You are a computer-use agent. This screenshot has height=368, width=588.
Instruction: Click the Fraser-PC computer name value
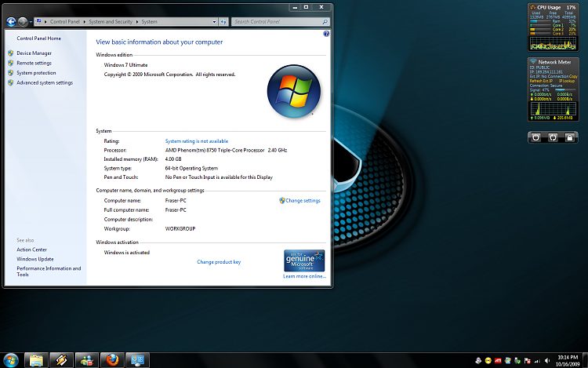[176, 201]
